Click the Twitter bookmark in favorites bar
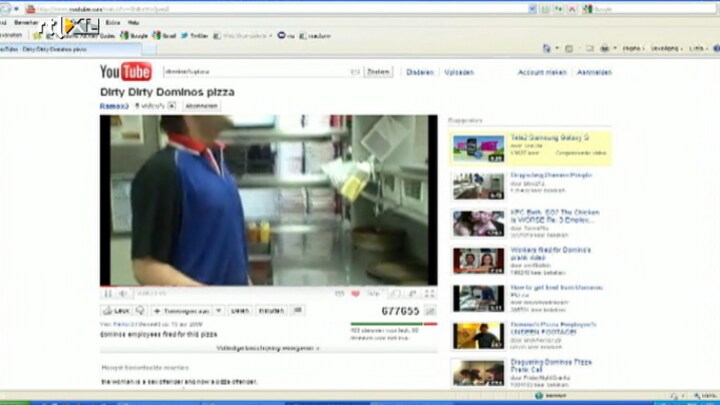Screen dimensions: 720x405 coord(194,36)
